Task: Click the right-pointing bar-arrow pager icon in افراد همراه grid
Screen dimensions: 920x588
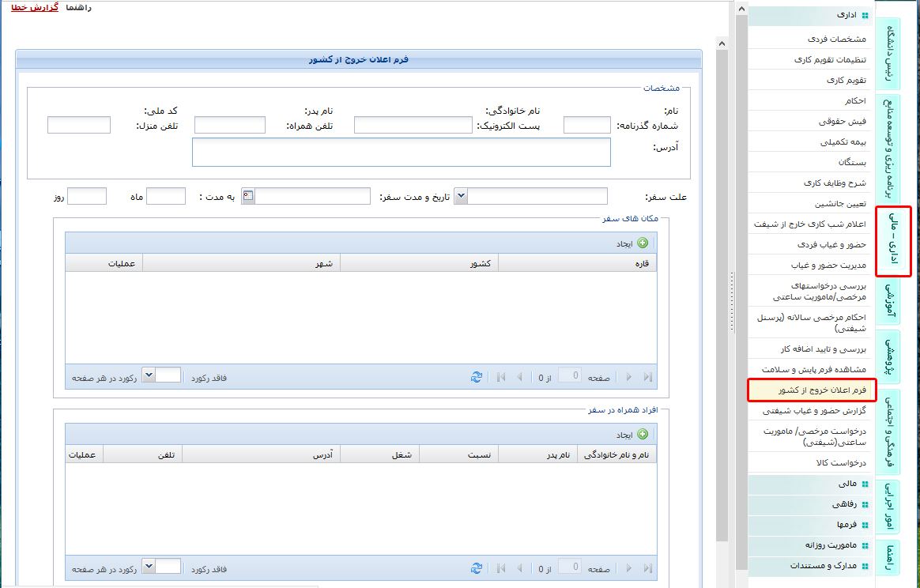Action: (x=648, y=568)
